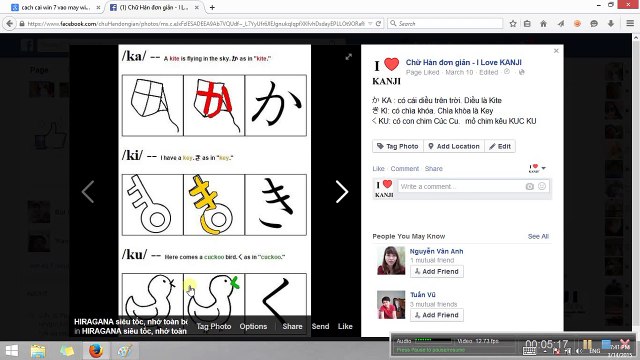This screenshot has height=360, width=640.
Task: Like the photo via side panel Like link
Action: 378,169
